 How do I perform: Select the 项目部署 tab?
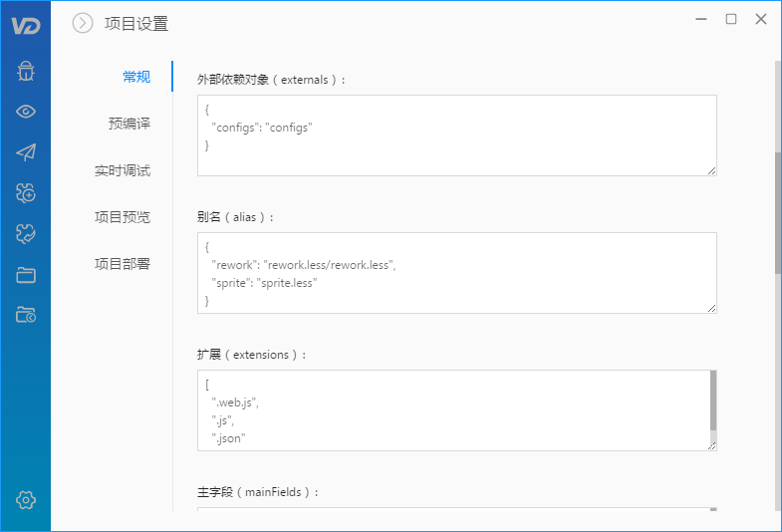pos(123,264)
